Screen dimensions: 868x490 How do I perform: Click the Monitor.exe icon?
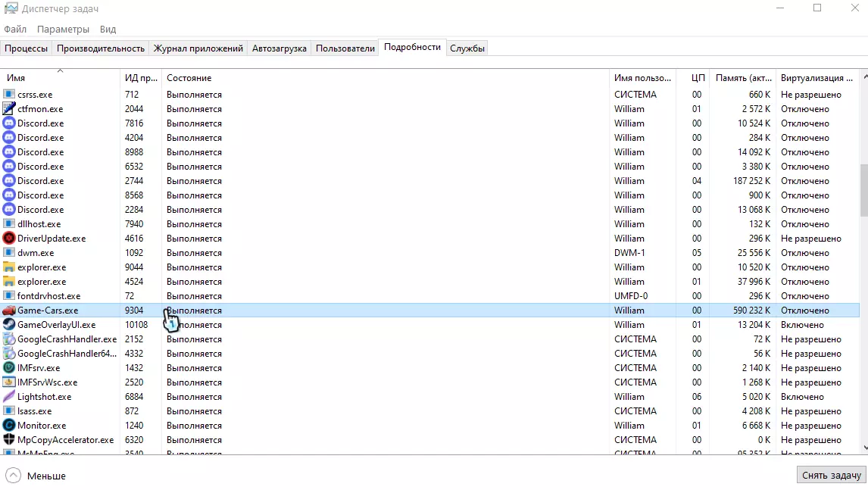click(9, 426)
